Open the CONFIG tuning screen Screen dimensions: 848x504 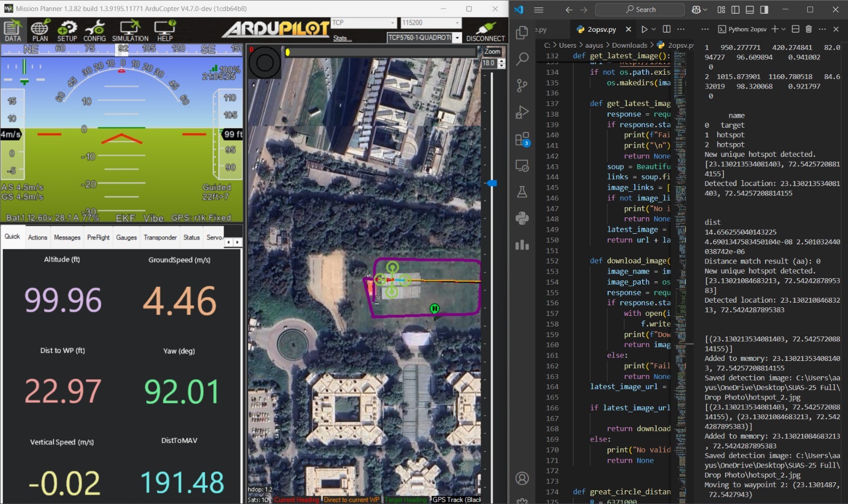(94, 30)
